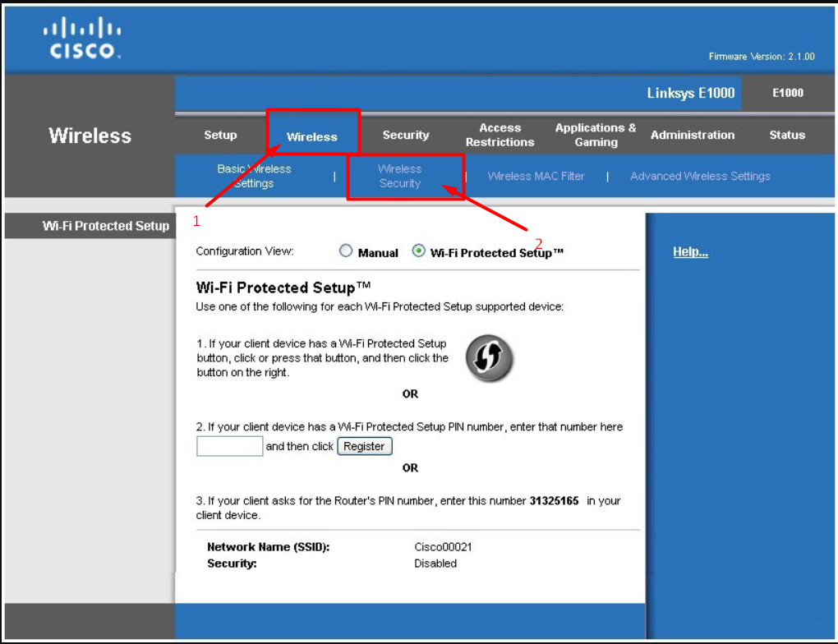Open the Administration tab
Screen dimensions: 838x644
click(x=693, y=136)
